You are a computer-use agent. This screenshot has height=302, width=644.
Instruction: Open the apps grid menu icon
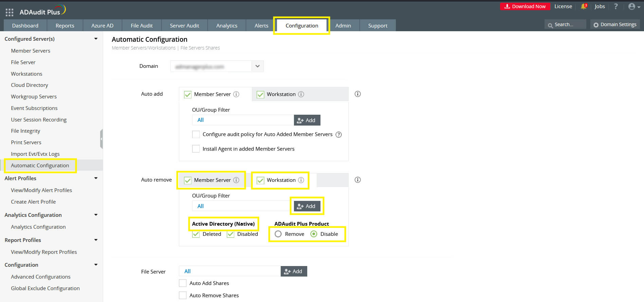[10, 13]
